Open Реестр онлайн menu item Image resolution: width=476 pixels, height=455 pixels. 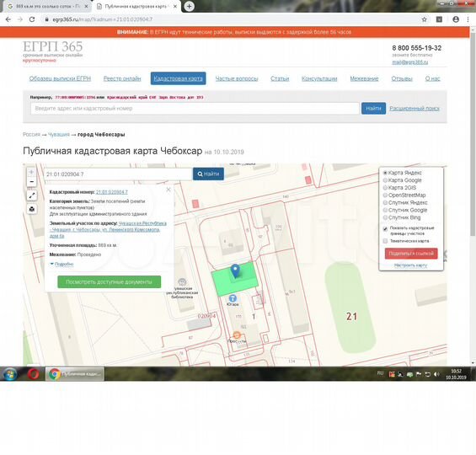pos(122,78)
